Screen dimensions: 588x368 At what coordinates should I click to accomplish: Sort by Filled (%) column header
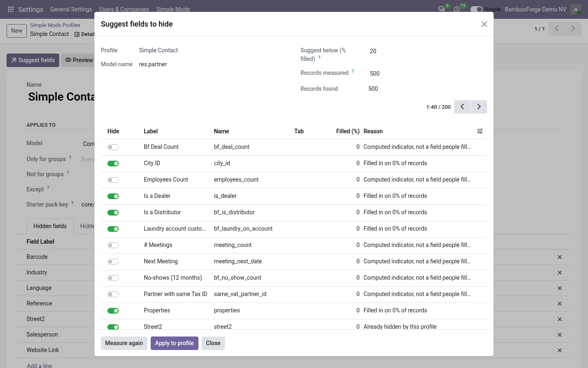pyautogui.click(x=348, y=131)
